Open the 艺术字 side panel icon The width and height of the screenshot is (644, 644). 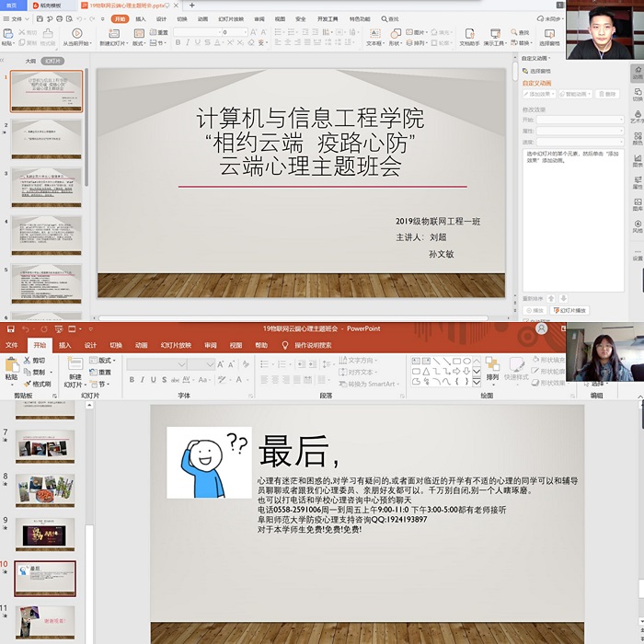click(637, 115)
